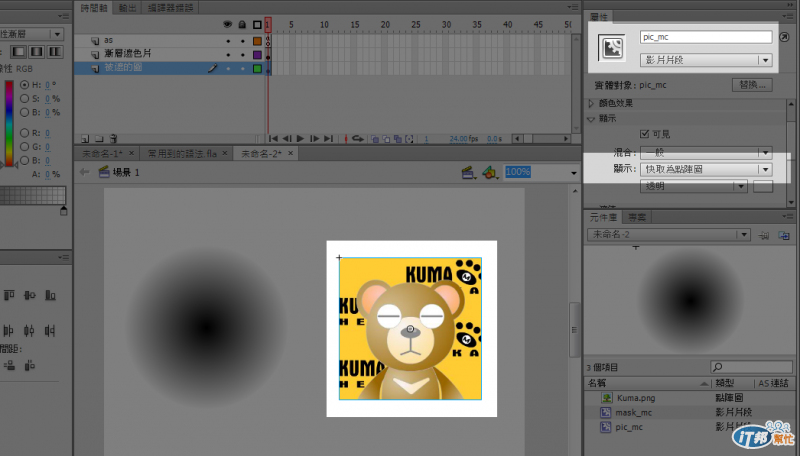
Task: Play the timeline animation
Action: coord(301,139)
